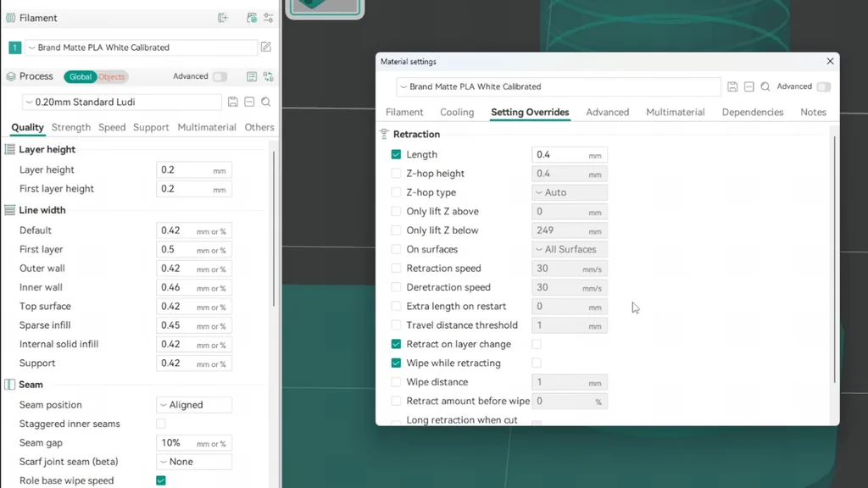Open the Others tab in Process panel

click(x=259, y=127)
